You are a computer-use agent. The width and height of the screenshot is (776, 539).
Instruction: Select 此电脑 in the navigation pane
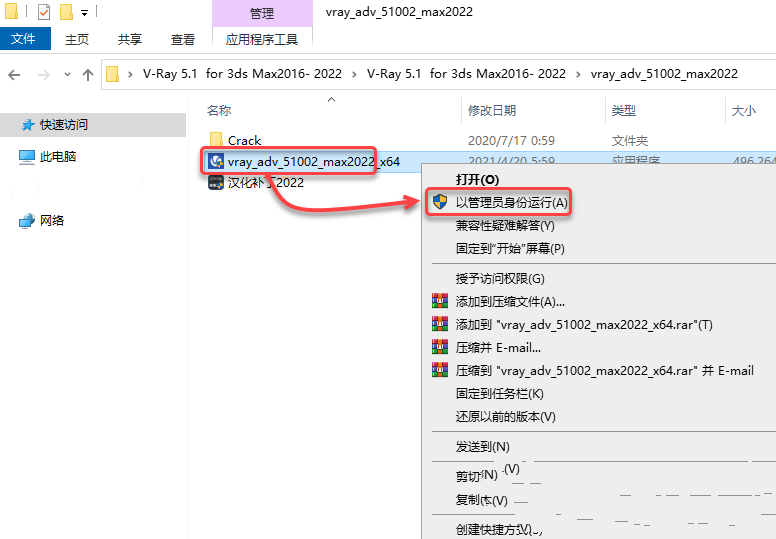tap(58, 157)
